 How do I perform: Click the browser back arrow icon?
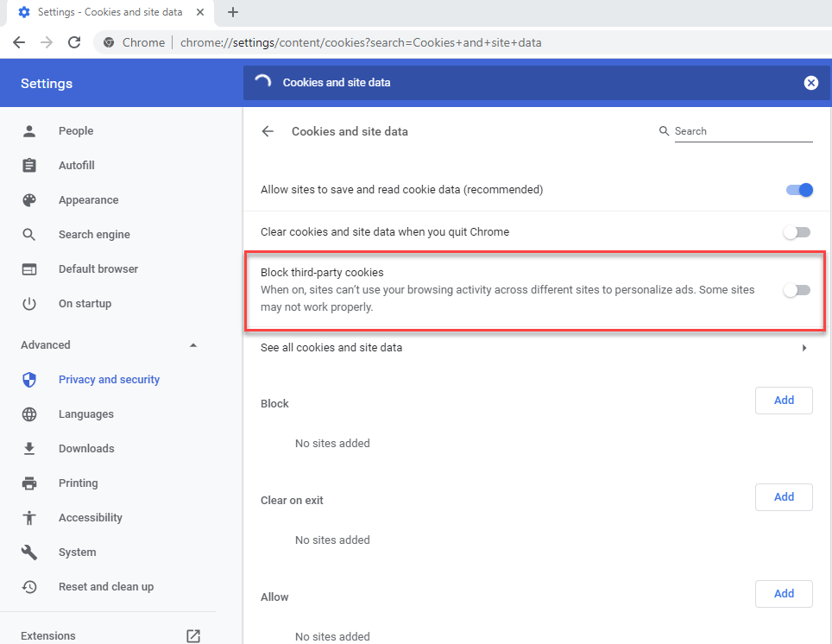tap(19, 42)
